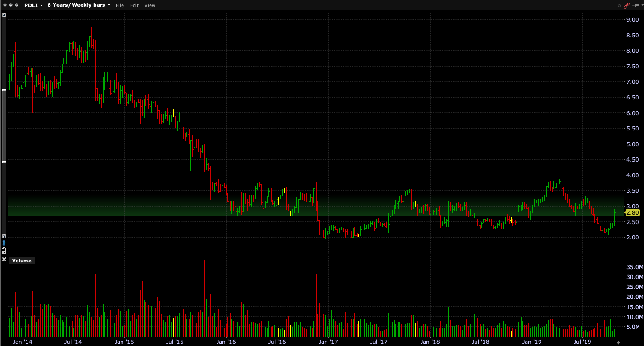Click the Volume label button

[22, 261]
